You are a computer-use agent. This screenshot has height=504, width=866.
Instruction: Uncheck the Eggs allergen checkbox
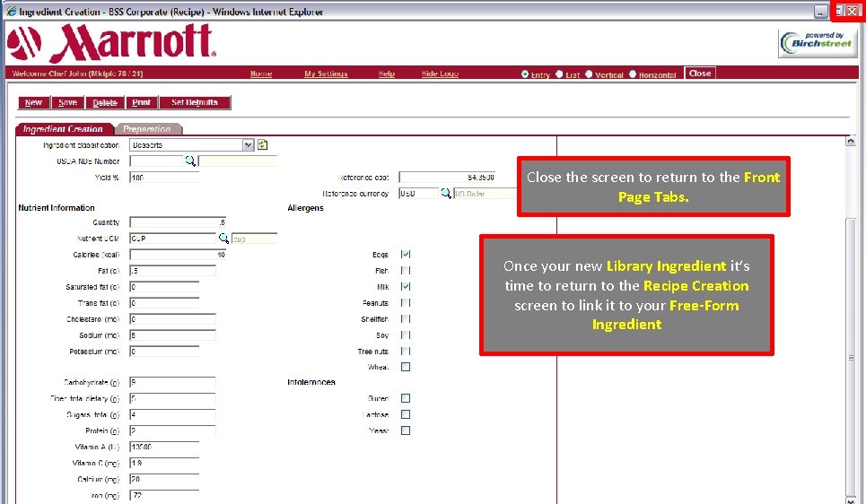pyautogui.click(x=406, y=255)
